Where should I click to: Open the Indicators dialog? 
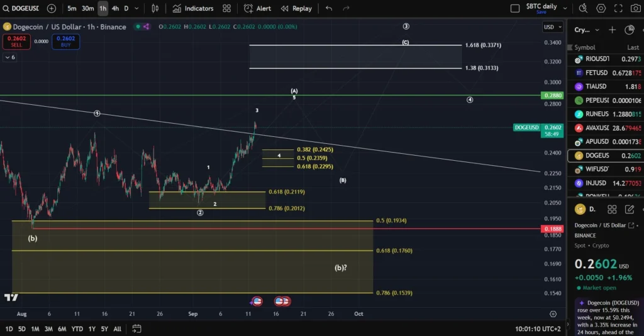tap(192, 8)
